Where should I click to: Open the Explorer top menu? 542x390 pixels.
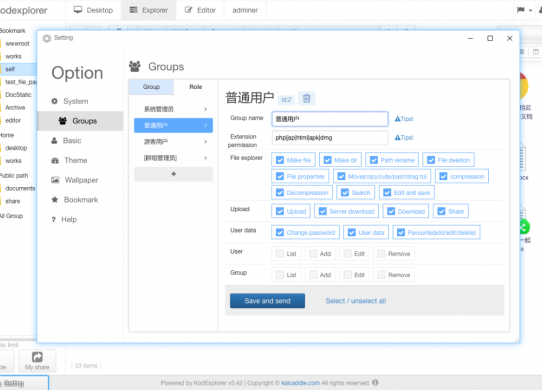coord(149,10)
